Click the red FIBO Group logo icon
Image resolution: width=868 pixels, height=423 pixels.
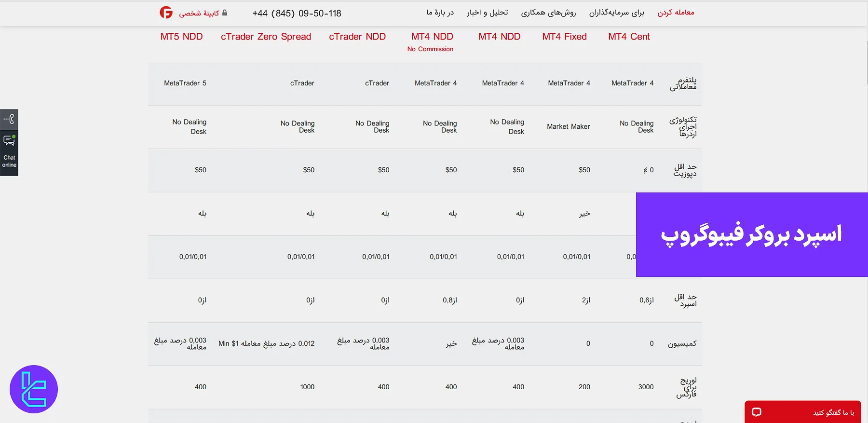(x=166, y=13)
